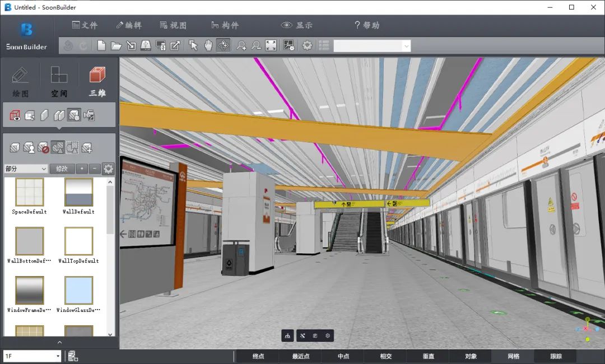This screenshot has height=364, width=605.
Task: Open the material settings gear in side panel
Action: [108, 169]
